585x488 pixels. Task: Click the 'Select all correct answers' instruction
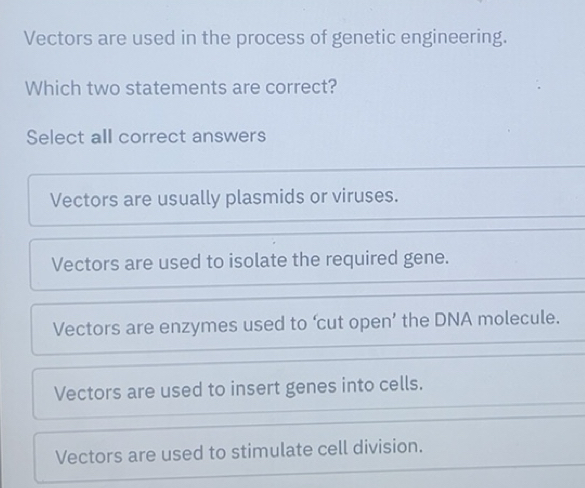pos(146,136)
